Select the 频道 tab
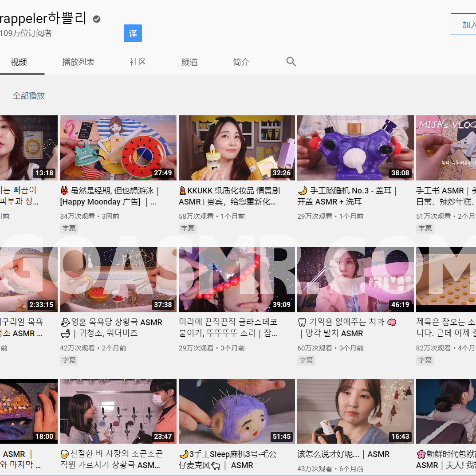476x476 pixels. pyautogui.click(x=189, y=62)
